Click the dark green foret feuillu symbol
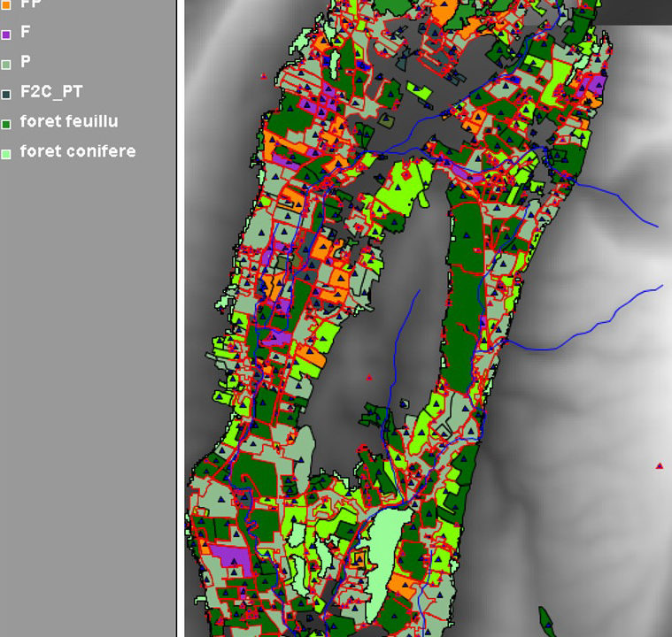The height and width of the screenshot is (637, 672). click(6, 124)
